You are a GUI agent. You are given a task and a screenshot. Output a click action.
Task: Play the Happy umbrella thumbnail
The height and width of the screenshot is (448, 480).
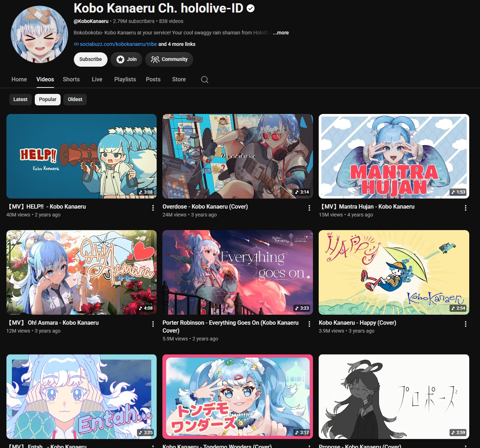click(394, 272)
